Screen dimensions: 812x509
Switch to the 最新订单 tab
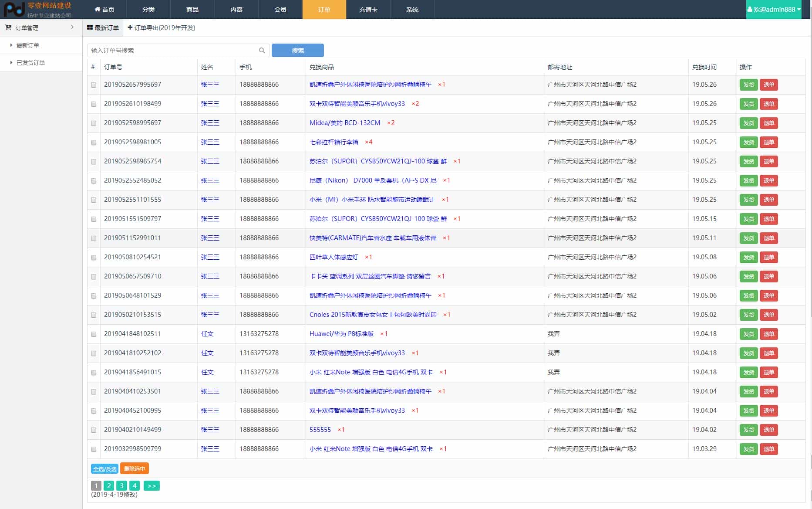tap(103, 27)
